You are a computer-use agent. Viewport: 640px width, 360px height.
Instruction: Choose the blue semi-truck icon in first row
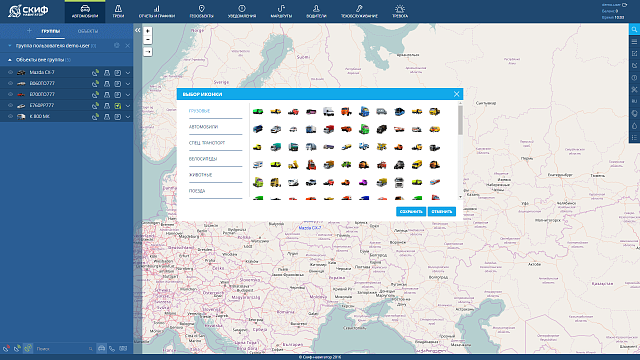(x=364, y=111)
